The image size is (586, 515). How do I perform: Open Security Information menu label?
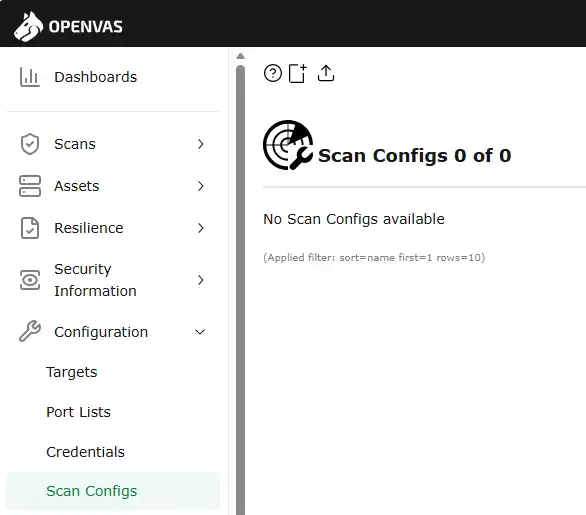pos(95,280)
